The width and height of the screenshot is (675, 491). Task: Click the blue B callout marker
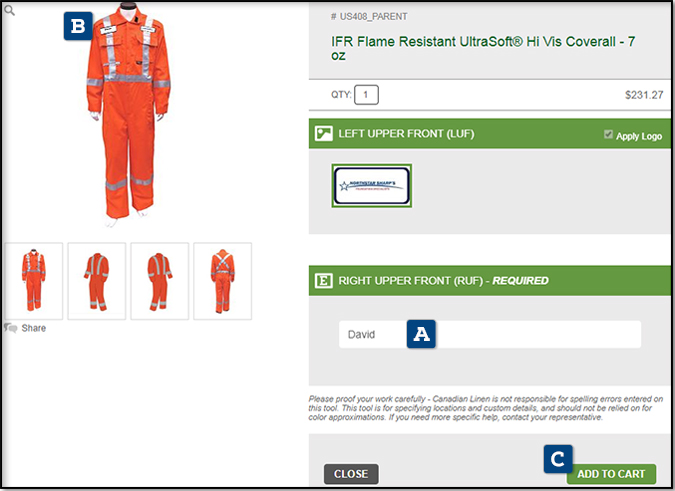tap(79, 26)
